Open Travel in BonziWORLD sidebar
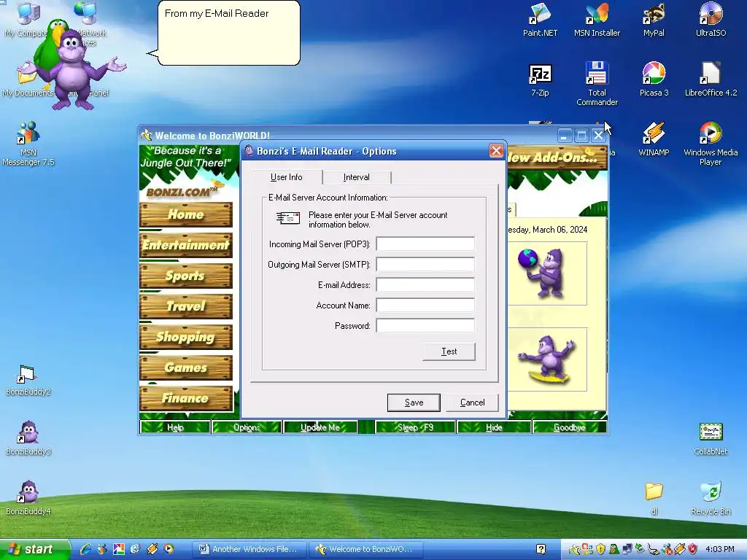The width and height of the screenshot is (747, 560). point(186,306)
